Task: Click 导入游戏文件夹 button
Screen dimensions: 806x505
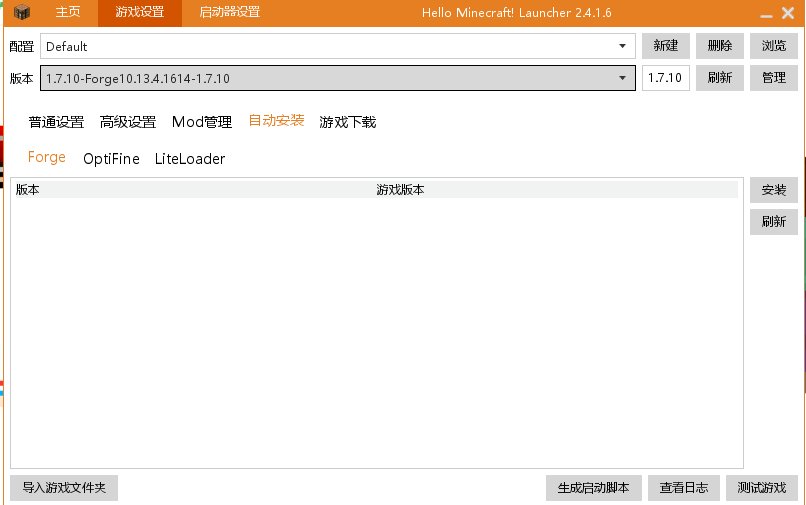Action: (64, 488)
